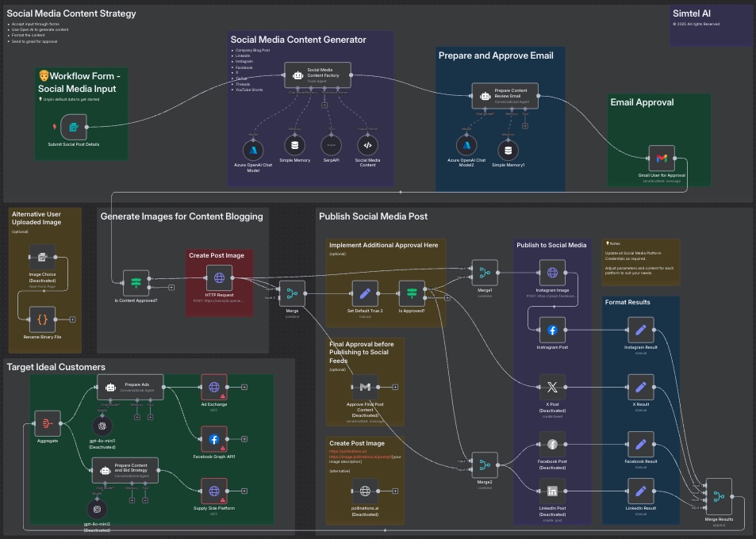
Task: Select the gpt-4o-mini1 deactivated model node
Action: point(102,426)
